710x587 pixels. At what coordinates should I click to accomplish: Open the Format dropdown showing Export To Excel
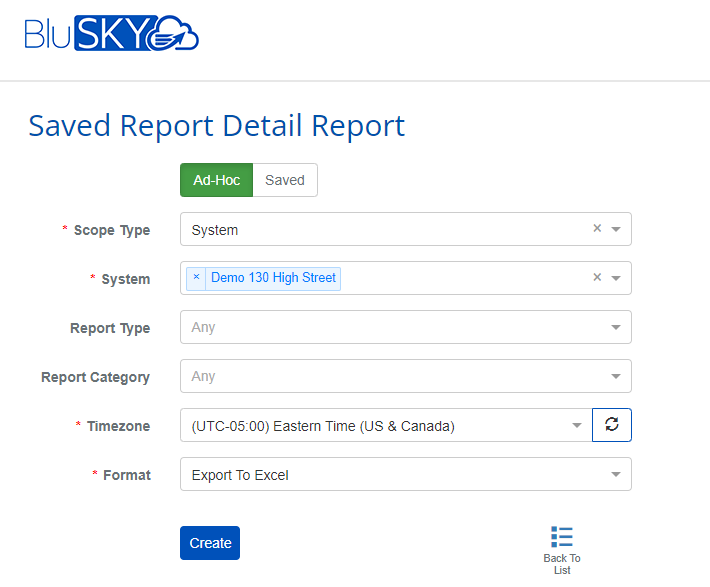[405, 474]
